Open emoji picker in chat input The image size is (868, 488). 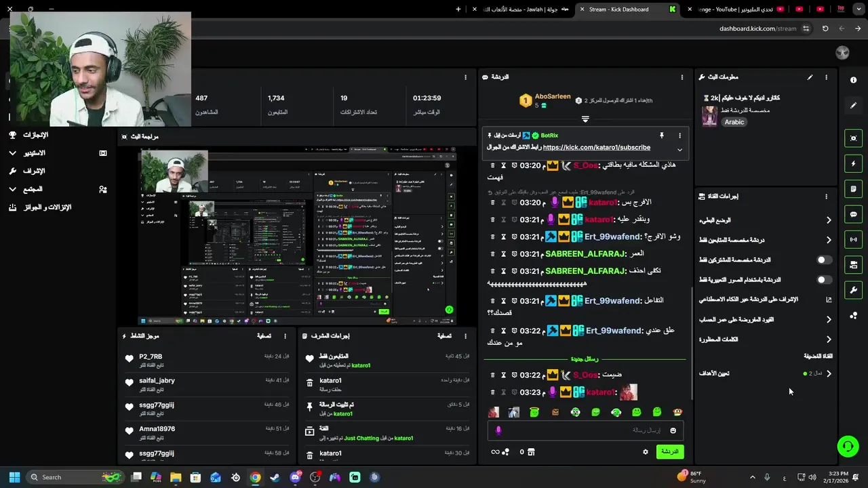673,430
